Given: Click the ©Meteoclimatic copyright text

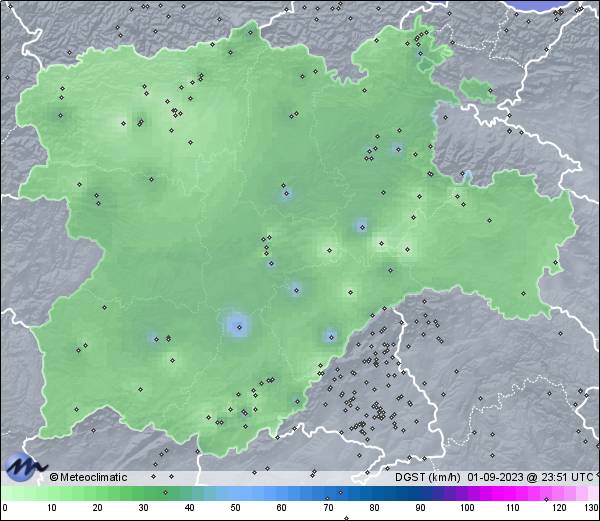Looking at the screenshot, I should tap(88, 477).
